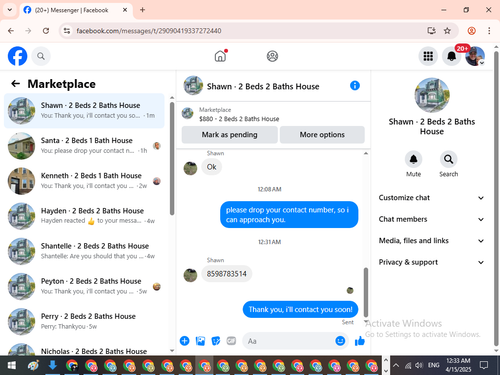Open the Menu grid icon
The width and height of the screenshot is (500, 375).
[428, 56]
